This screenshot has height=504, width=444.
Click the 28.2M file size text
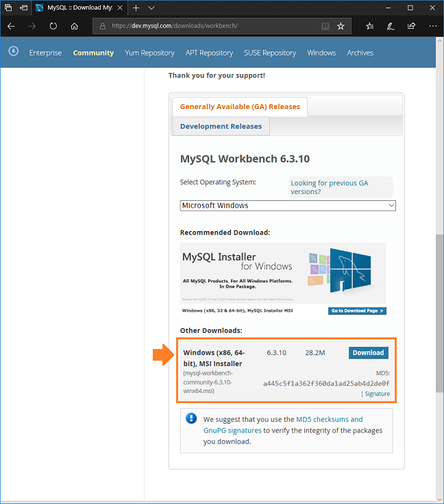[315, 352]
